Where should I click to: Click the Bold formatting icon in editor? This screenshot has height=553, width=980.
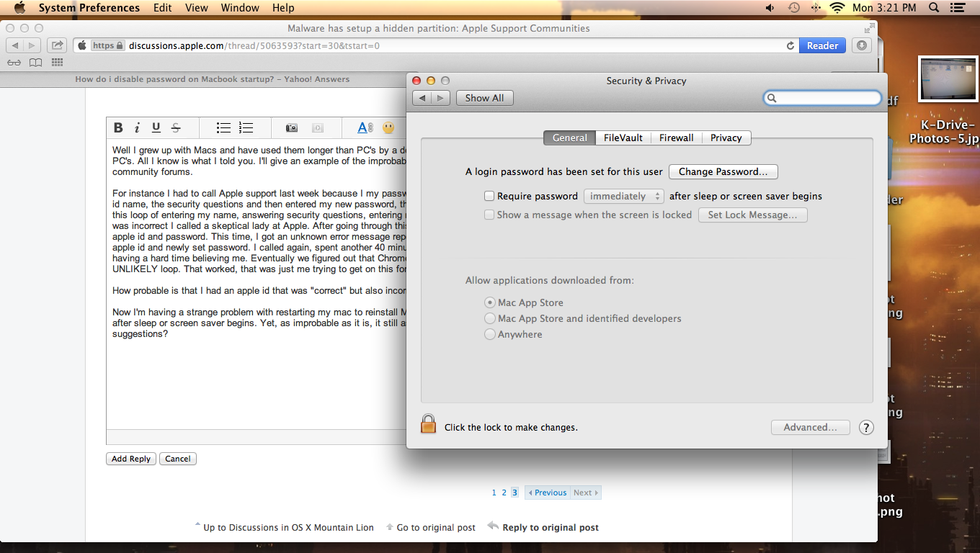click(119, 128)
